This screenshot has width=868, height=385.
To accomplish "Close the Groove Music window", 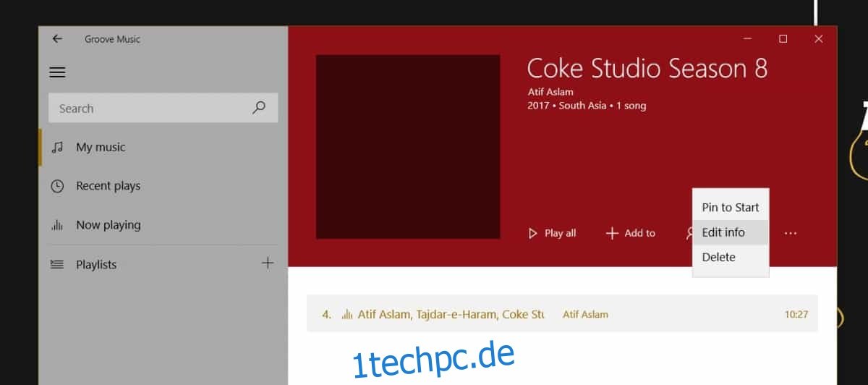I will tap(818, 39).
